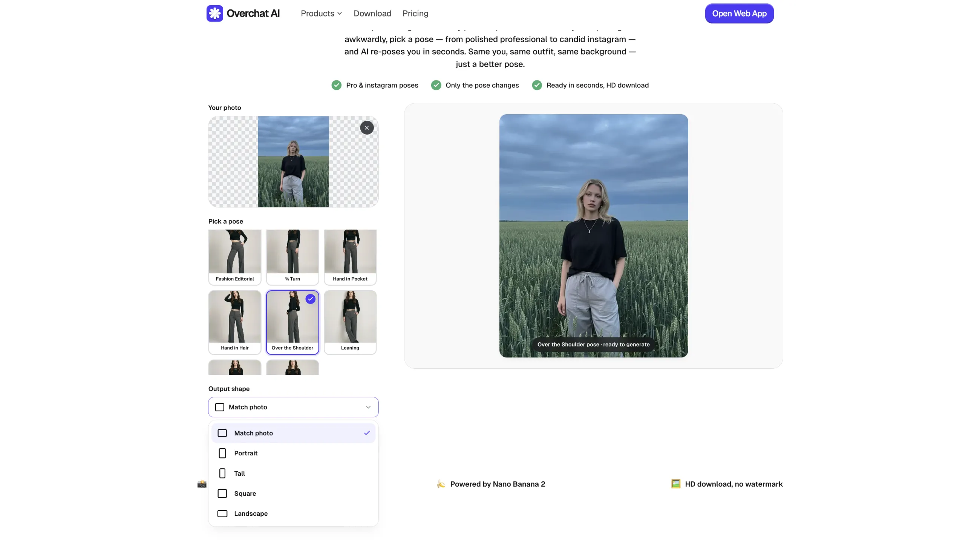
Task: Choose the Portrait output shape
Action: [293, 453]
